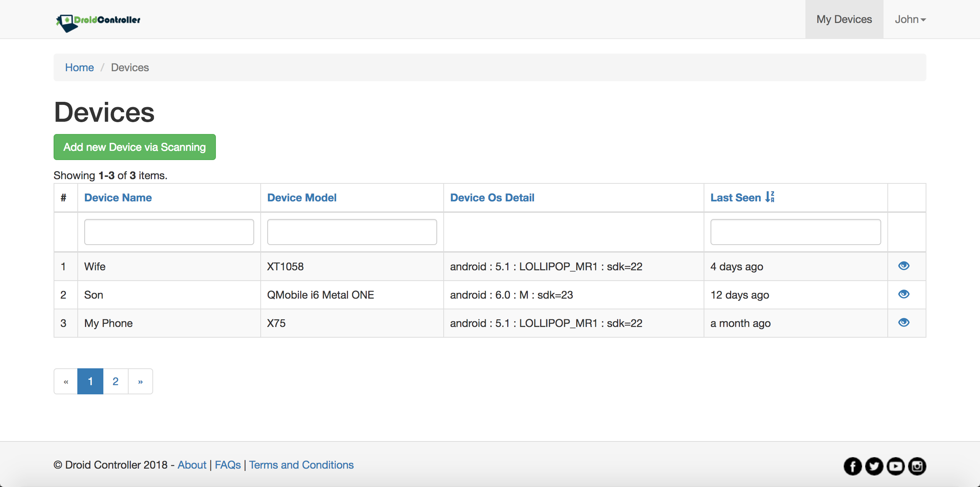The width and height of the screenshot is (980, 487).
Task: Click eye icon for Son device
Action: click(903, 294)
